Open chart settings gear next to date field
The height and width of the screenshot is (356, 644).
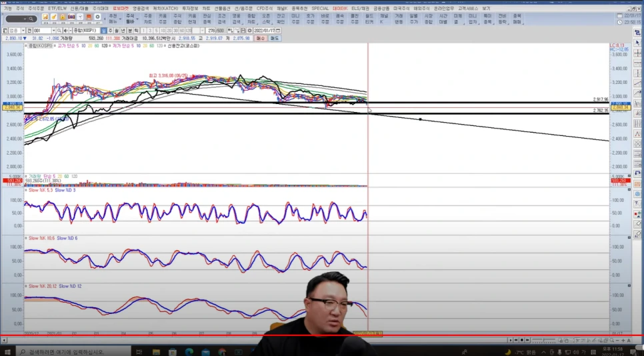[249, 31]
